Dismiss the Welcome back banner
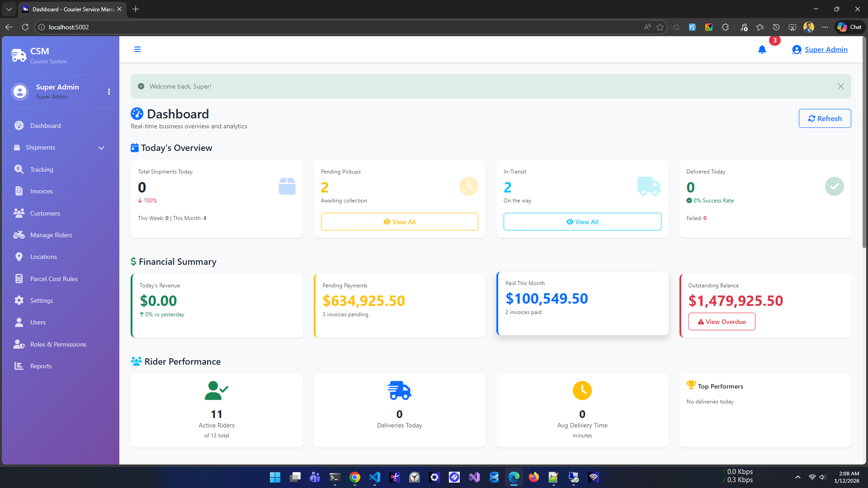Image resolution: width=868 pixels, height=488 pixels. [x=840, y=86]
